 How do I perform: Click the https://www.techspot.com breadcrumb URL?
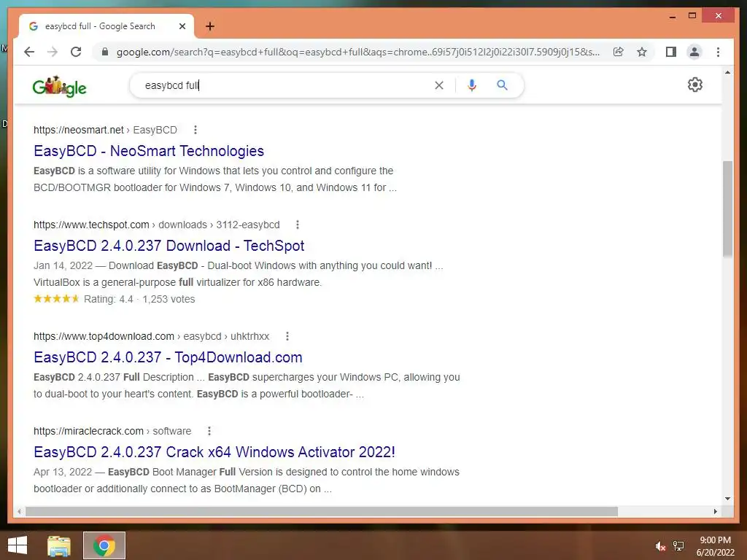[x=91, y=225]
